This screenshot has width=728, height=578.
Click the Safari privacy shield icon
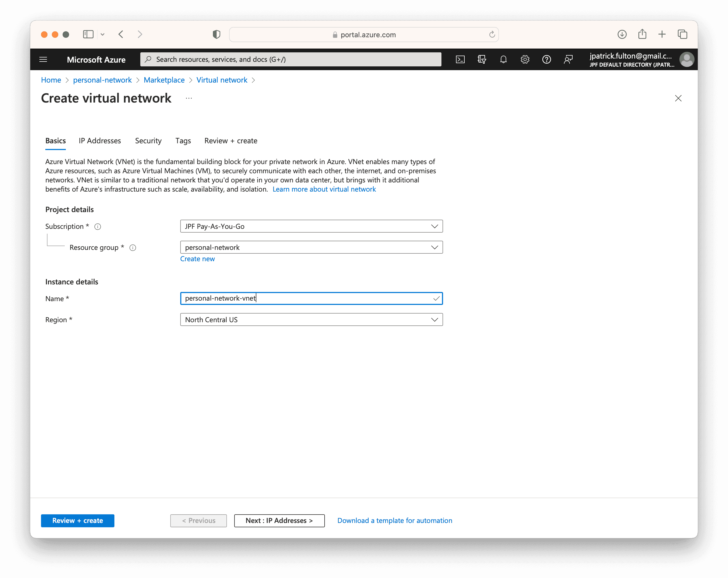click(x=216, y=35)
